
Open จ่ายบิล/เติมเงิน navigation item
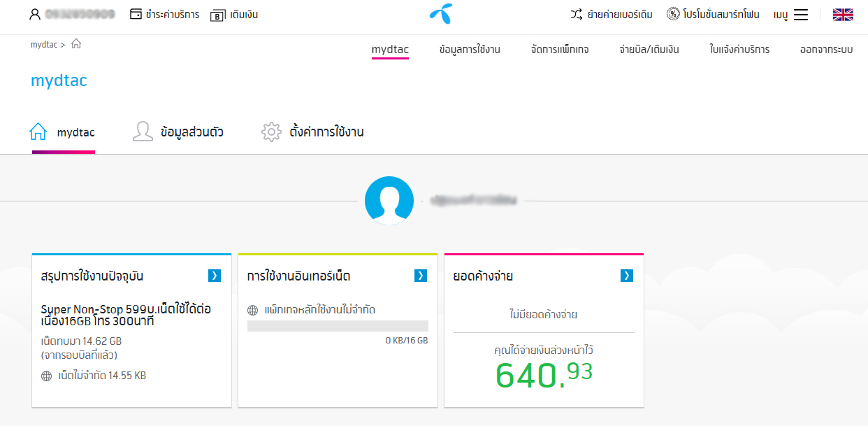click(649, 50)
